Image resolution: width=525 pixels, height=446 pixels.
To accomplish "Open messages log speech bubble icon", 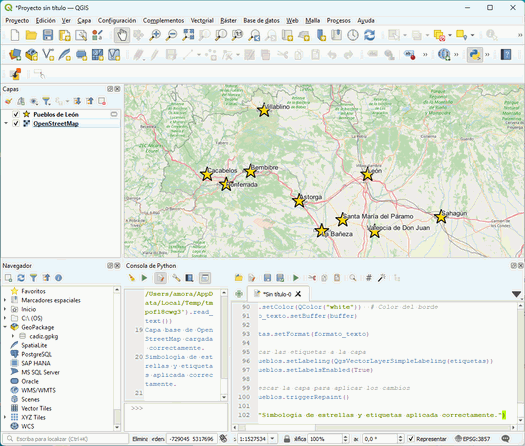I will click(x=506, y=439).
